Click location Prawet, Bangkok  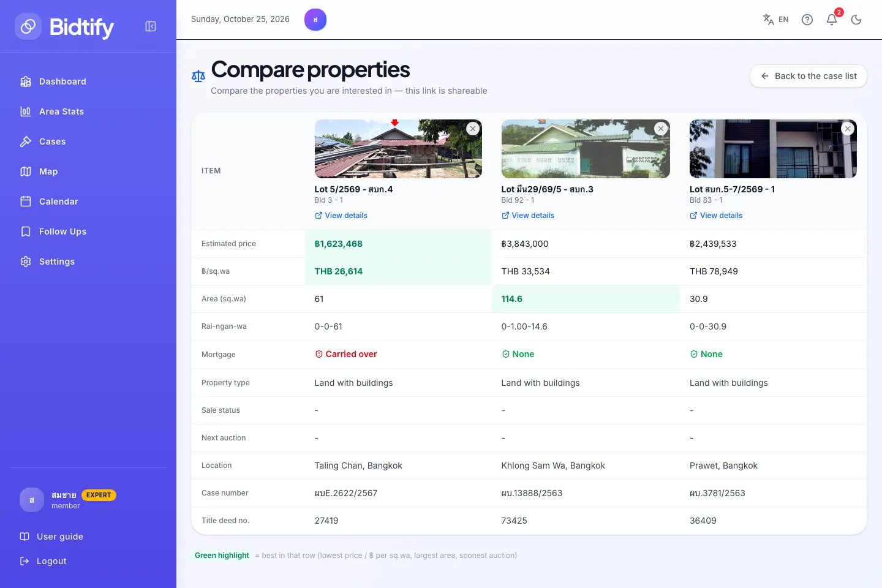(724, 466)
